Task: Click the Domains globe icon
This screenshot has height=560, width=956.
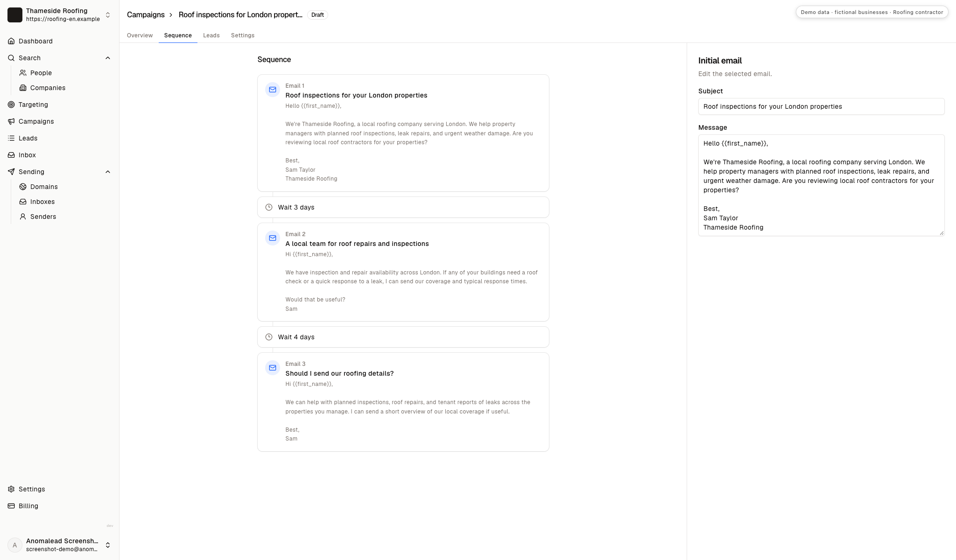Action: 23,187
